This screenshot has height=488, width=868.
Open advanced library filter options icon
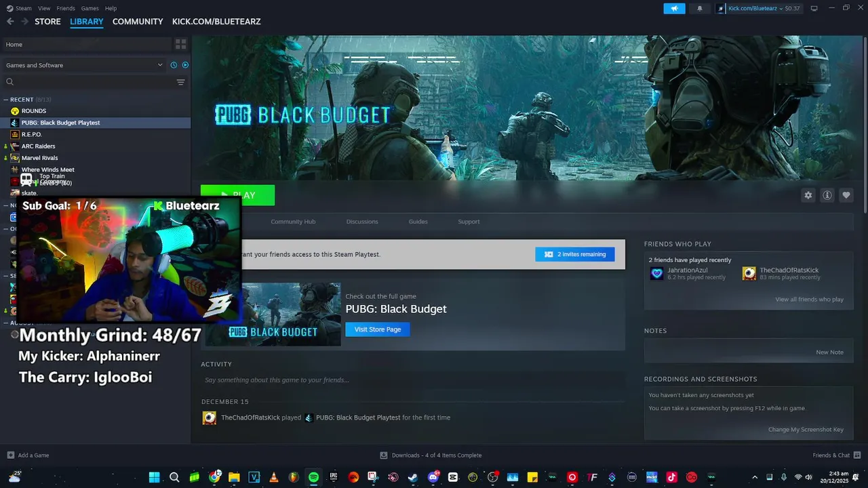[180, 82]
